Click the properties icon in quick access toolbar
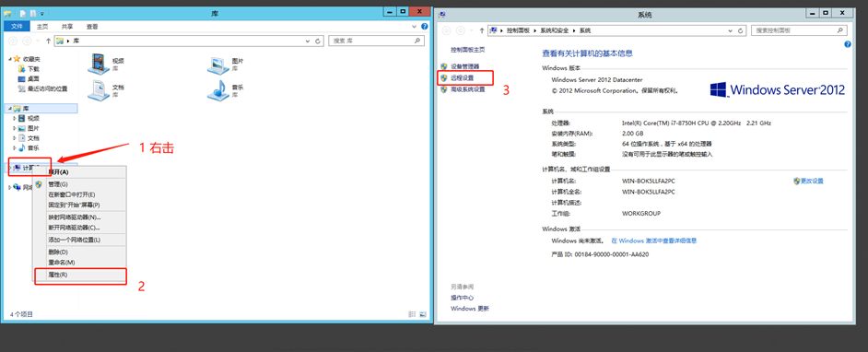The height and width of the screenshot is (352, 868). point(23,13)
